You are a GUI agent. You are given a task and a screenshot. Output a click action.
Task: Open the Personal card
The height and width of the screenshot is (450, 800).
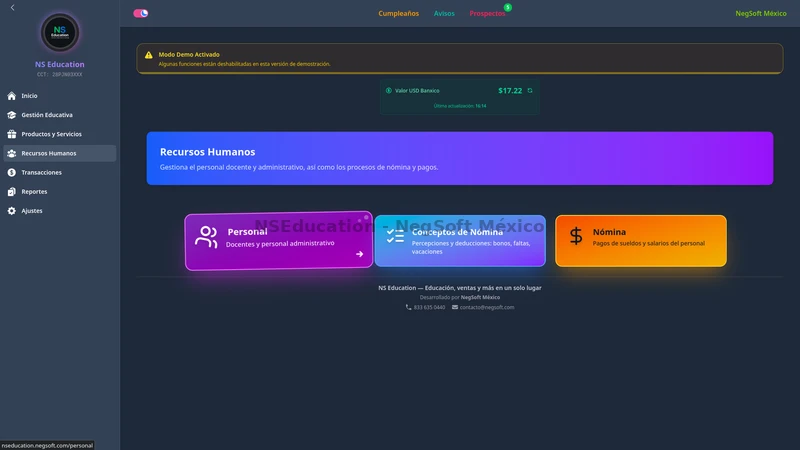pyautogui.click(x=279, y=241)
